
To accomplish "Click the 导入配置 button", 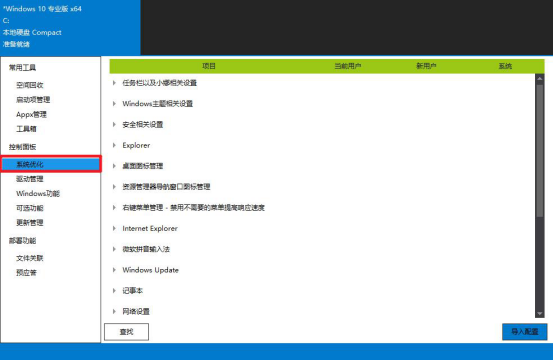I will (x=524, y=332).
